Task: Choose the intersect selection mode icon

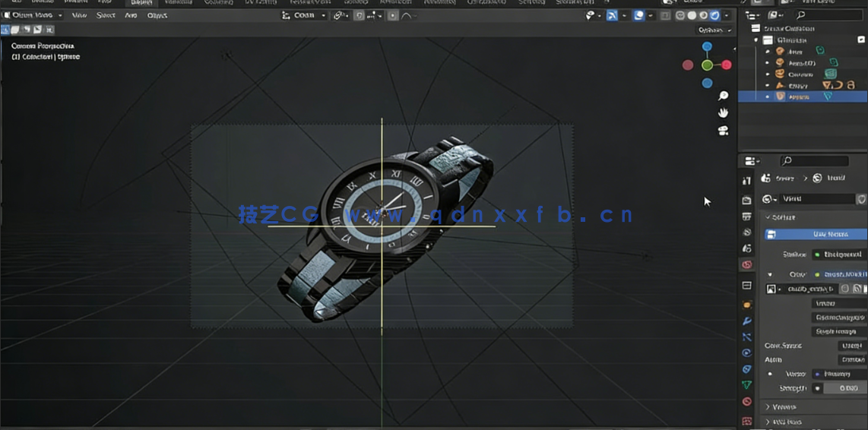Action: click(49, 30)
